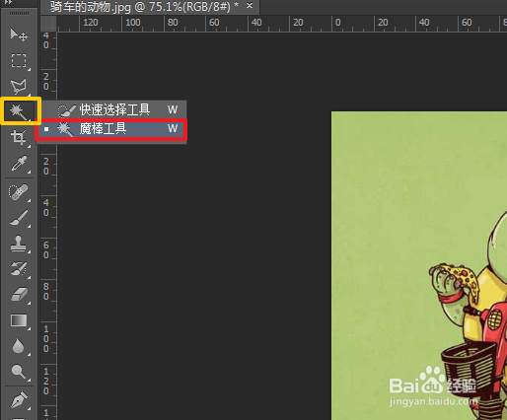Select the Brush tool
This screenshot has height=420, width=507.
coord(19,218)
